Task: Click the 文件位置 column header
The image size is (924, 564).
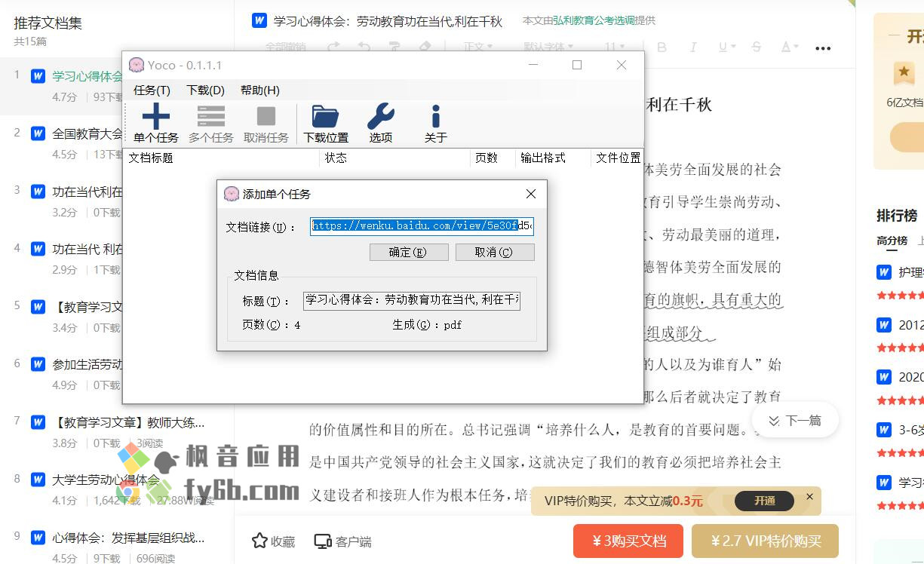Action: 617,158
